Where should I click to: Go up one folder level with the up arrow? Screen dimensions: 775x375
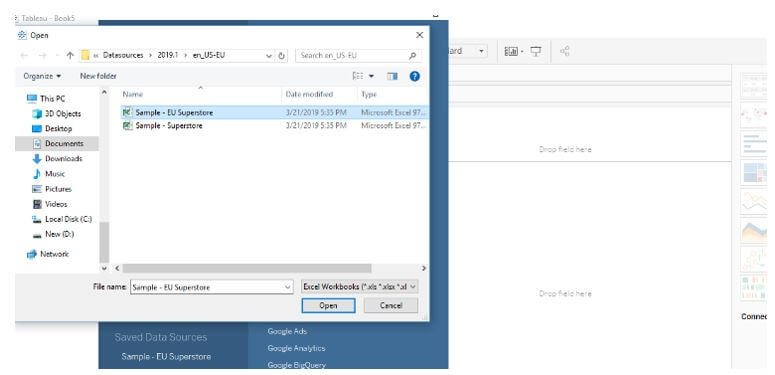(70, 56)
